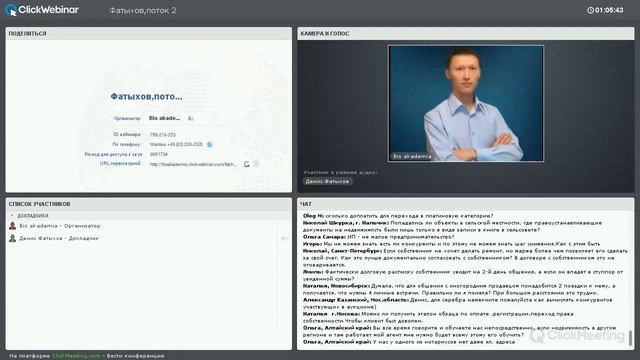Click the presenter camera video thumbnail
Screen dimensions: 640x360
(466, 103)
